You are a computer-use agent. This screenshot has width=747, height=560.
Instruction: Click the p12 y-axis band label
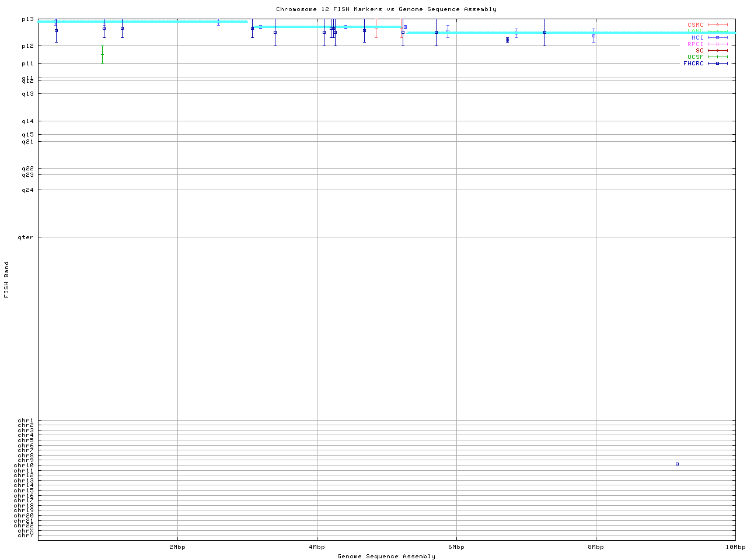[x=27, y=46]
